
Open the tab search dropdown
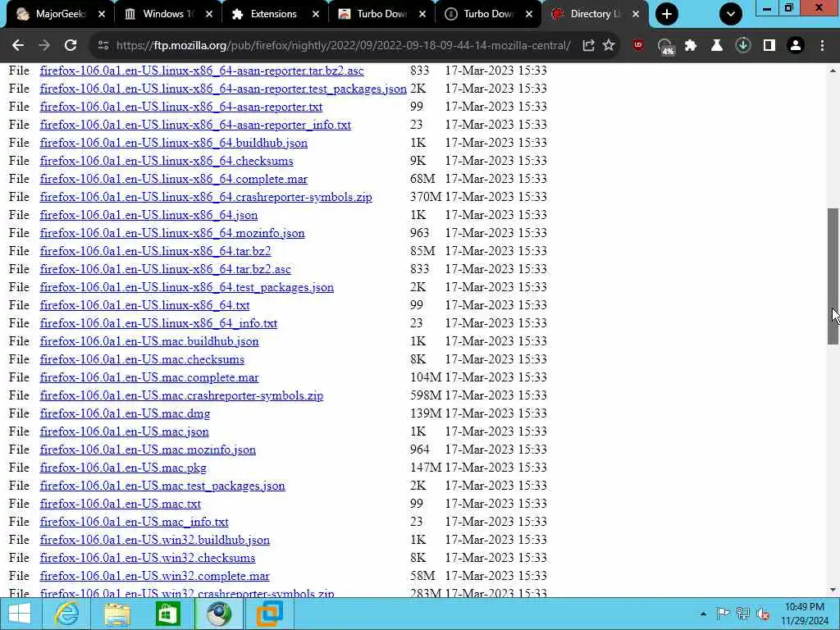[x=731, y=14]
